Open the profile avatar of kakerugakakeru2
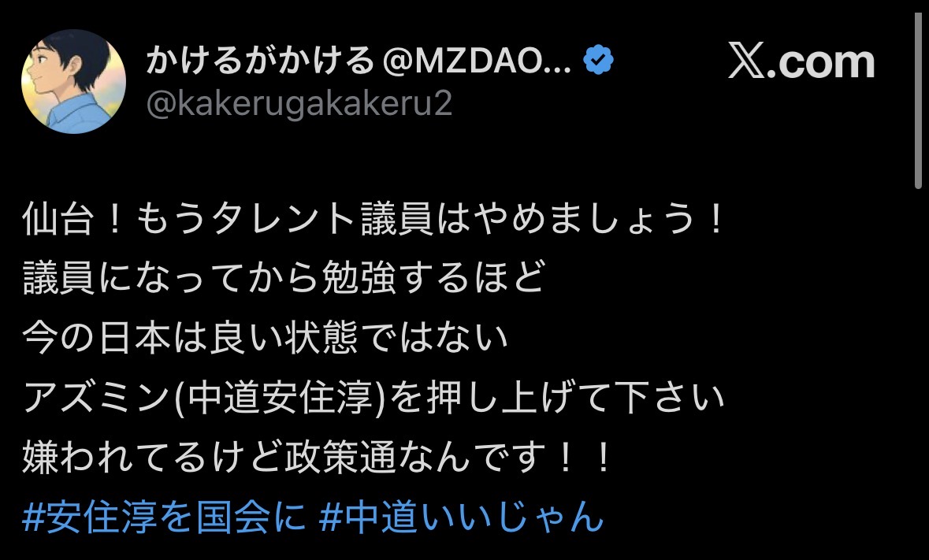Screen dimensions: 929x560 coord(73,81)
